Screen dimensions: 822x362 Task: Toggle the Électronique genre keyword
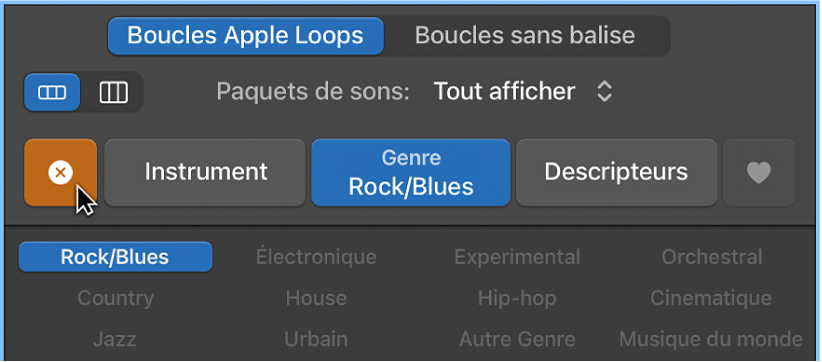(316, 257)
